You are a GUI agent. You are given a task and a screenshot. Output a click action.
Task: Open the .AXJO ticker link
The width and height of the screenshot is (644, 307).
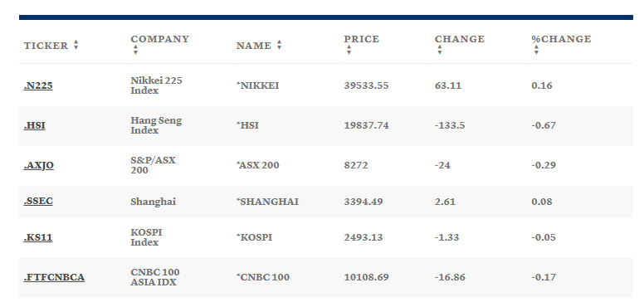coord(39,165)
